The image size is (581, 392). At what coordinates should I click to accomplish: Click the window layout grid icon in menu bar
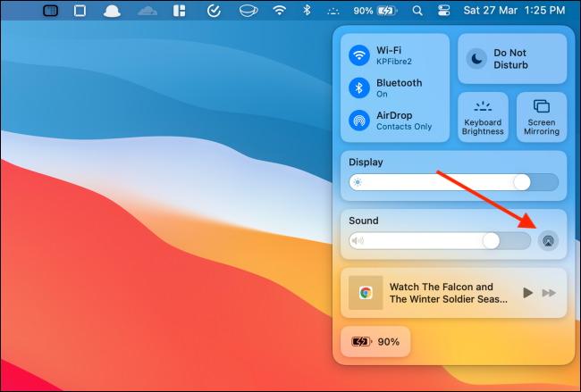[x=180, y=11]
